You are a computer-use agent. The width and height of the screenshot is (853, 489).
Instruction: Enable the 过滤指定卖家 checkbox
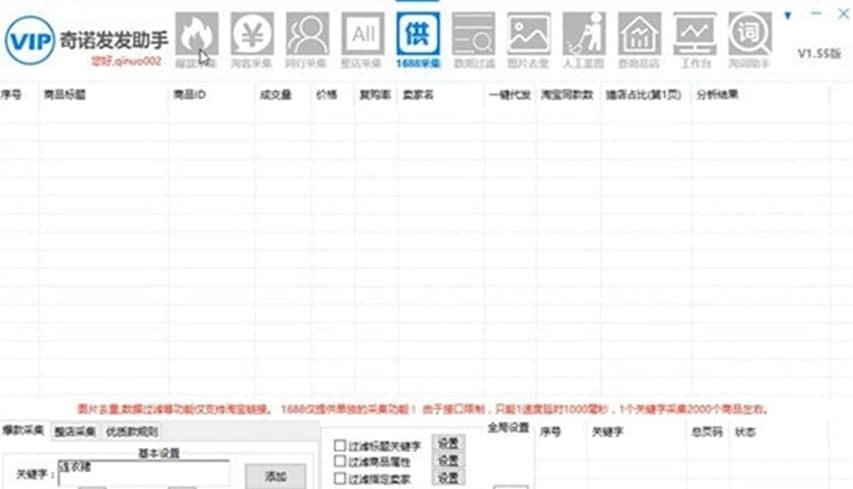point(340,478)
